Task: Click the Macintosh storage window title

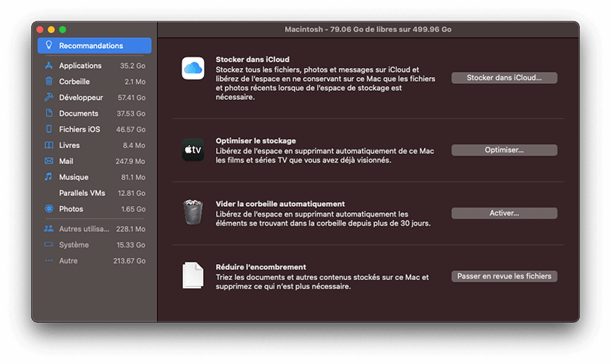Action: point(368,29)
